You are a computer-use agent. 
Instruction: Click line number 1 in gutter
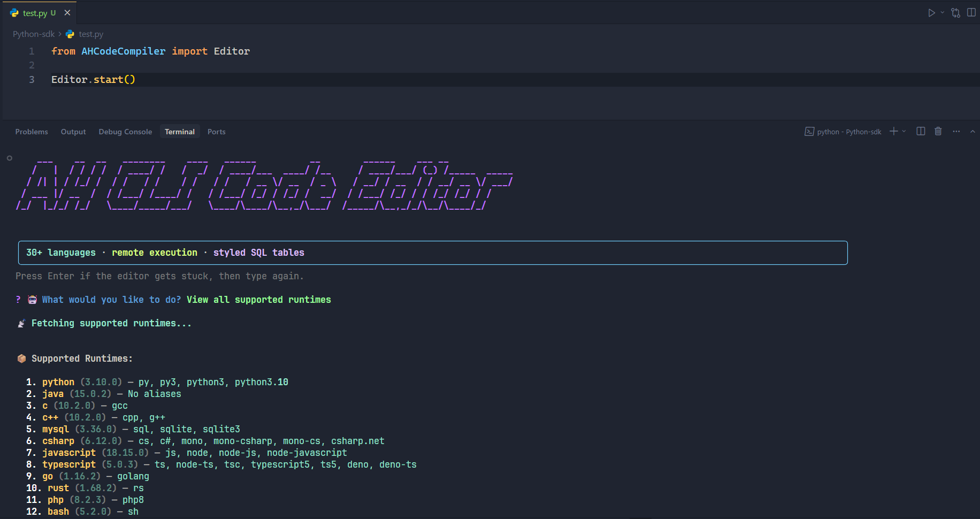pos(32,51)
